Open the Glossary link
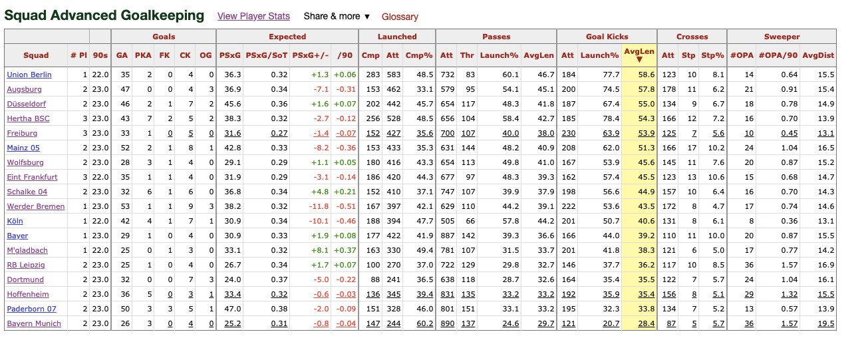The width and height of the screenshot is (868, 350). [400, 17]
